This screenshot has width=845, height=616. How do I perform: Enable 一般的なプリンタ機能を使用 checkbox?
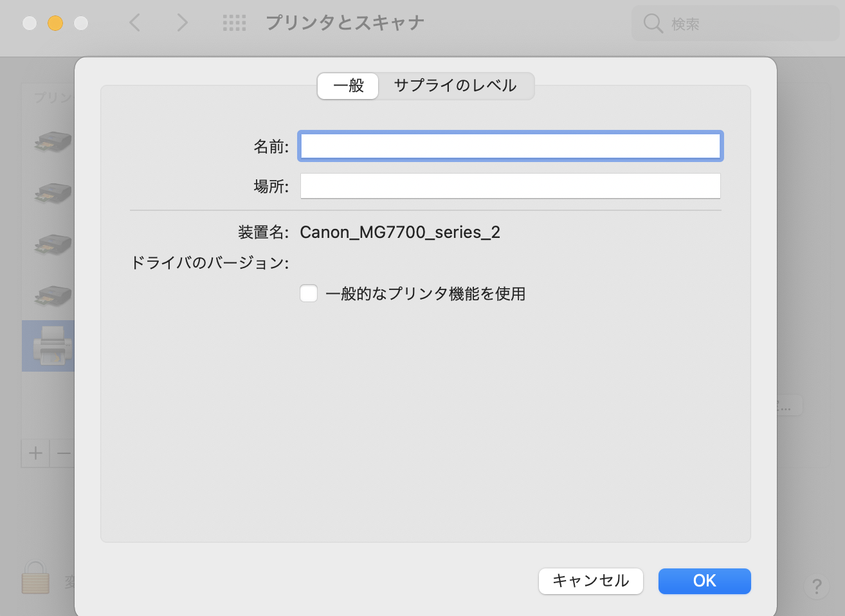(309, 294)
